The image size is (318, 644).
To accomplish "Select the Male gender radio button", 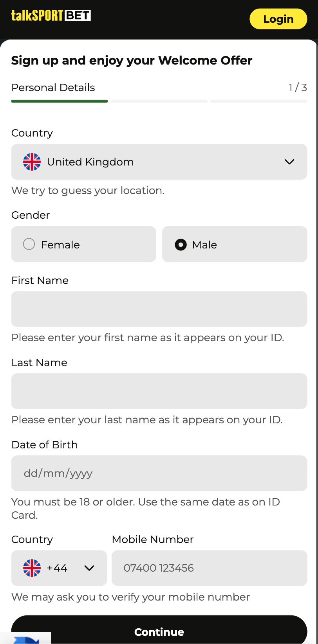I will (x=181, y=245).
